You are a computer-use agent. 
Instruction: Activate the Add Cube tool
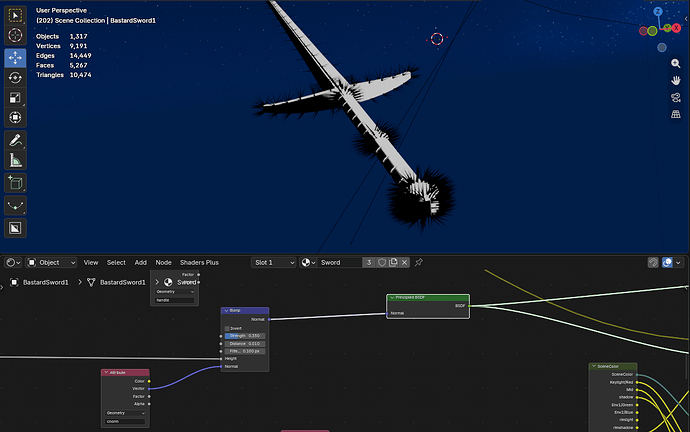[x=15, y=183]
